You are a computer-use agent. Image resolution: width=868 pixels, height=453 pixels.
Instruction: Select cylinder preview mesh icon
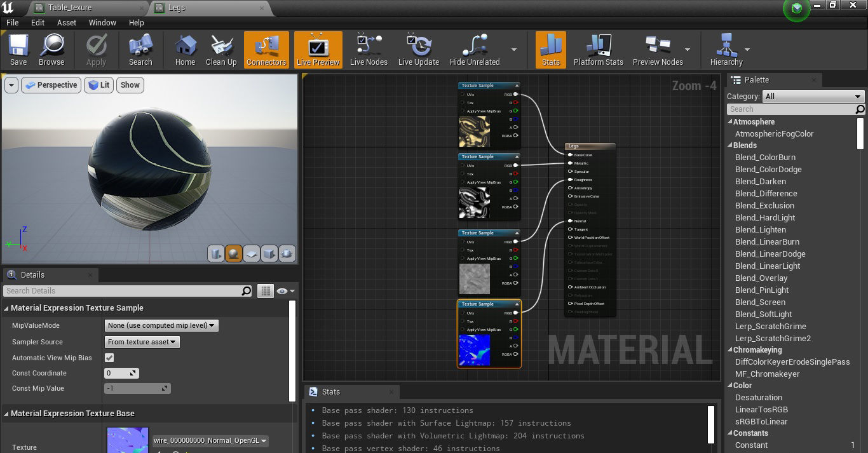pyautogui.click(x=216, y=254)
